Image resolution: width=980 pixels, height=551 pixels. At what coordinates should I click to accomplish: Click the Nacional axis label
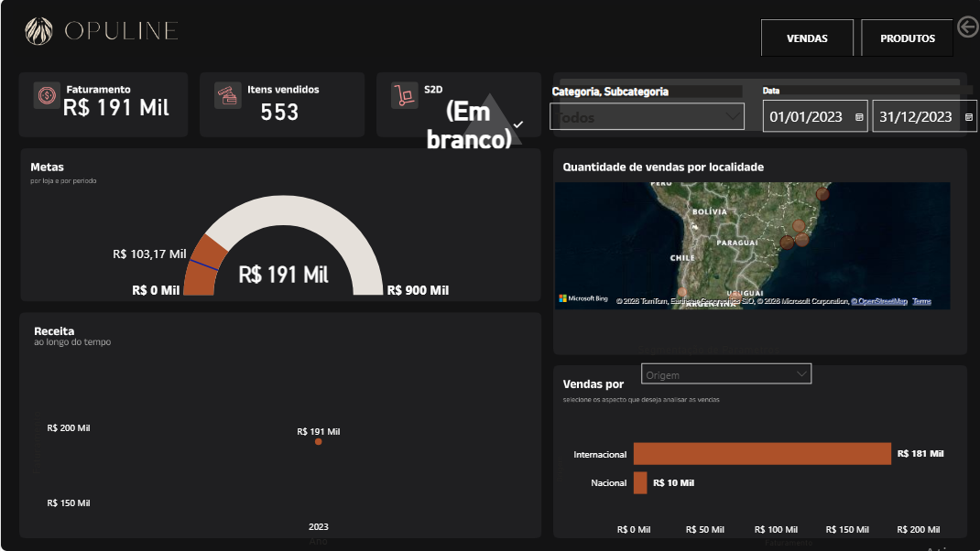pos(609,483)
